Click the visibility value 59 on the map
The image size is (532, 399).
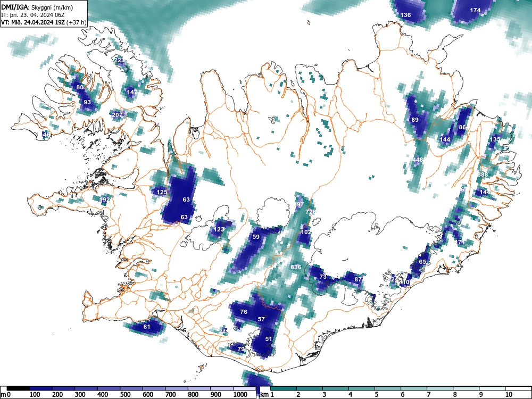click(256, 237)
